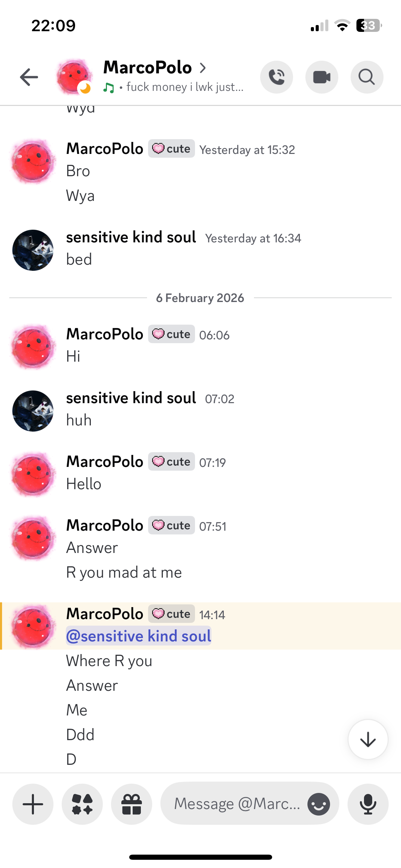This screenshot has height=868, width=401.
Task: Tap sensitive kind soul username above "bed"
Action: tap(131, 237)
